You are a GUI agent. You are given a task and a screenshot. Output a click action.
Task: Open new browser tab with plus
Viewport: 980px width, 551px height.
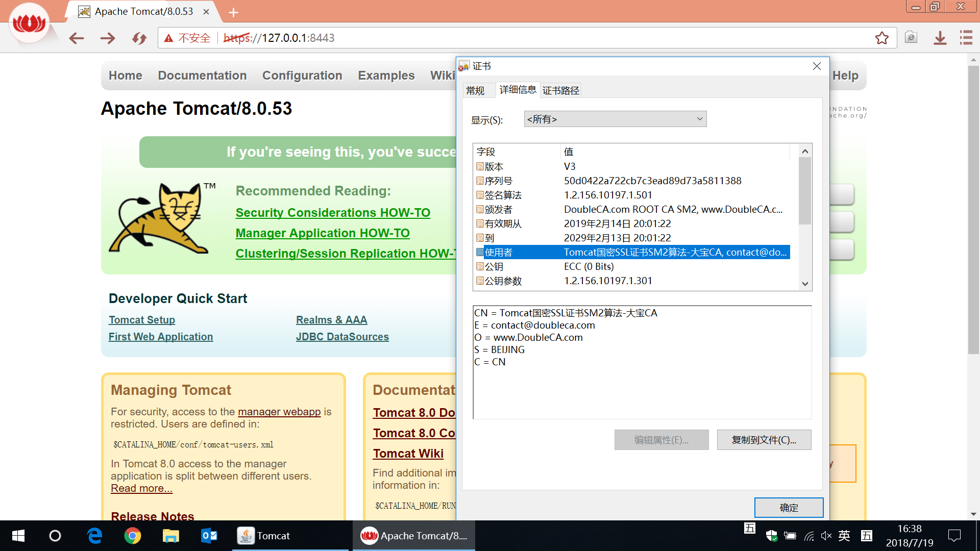pos(233,12)
